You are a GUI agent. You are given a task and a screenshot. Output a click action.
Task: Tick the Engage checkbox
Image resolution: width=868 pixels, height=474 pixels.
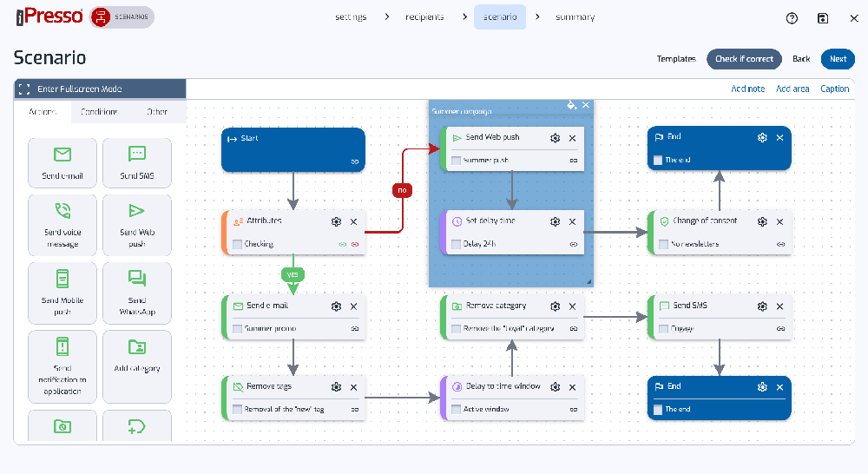(664, 329)
